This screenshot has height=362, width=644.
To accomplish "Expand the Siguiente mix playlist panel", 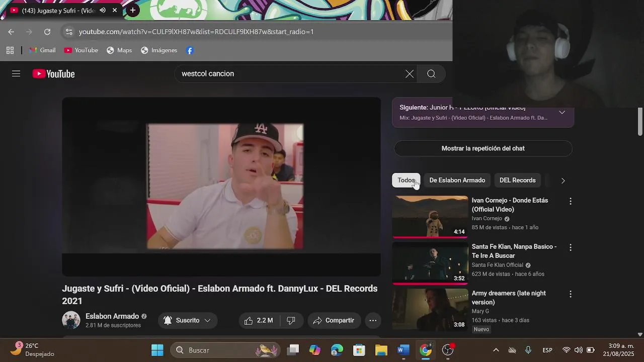I will coord(562,112).
